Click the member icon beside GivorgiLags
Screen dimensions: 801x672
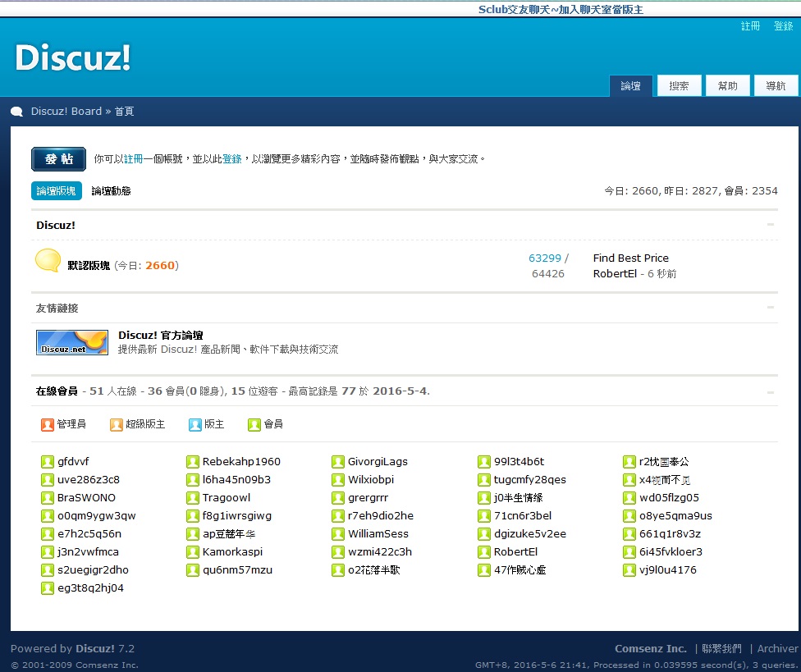click(338, 462)
